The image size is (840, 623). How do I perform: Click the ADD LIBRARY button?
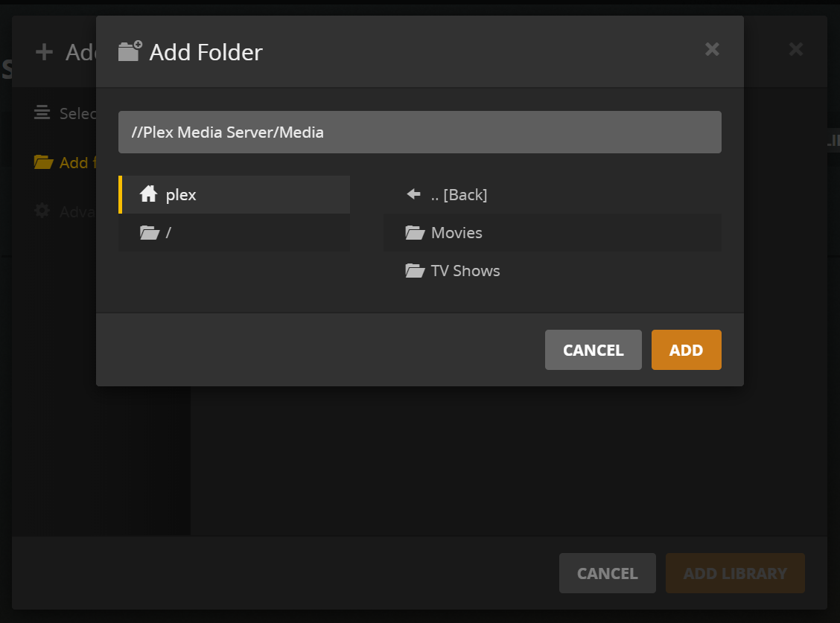click(735, 573)
